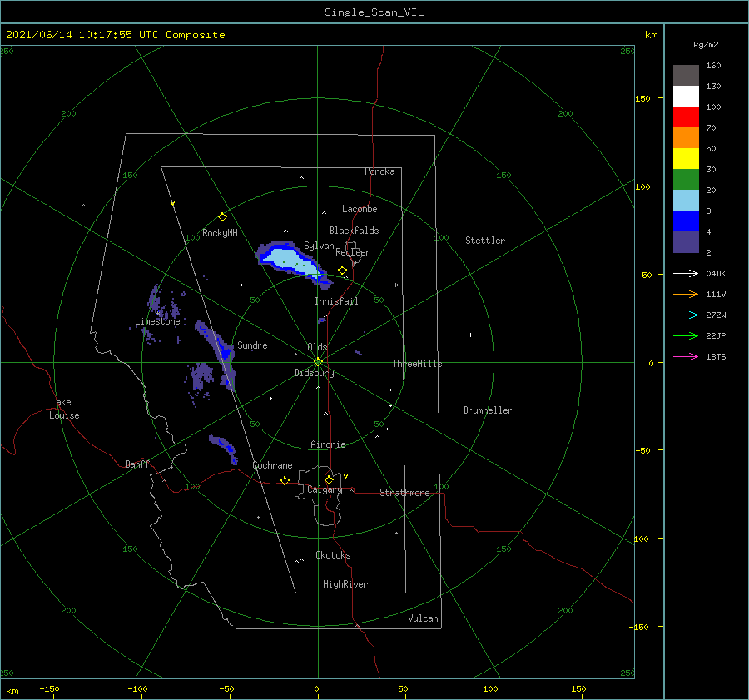The width and height of the screenshot is (749, 700).
Task: Click the Lacombe town label
Action: (360, 209)
